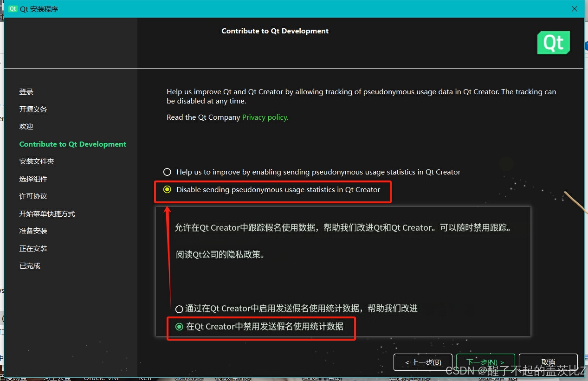Click the 上一步(B) back button
The width and height of the screenshot is (588, 381).
tap(423, 362)
